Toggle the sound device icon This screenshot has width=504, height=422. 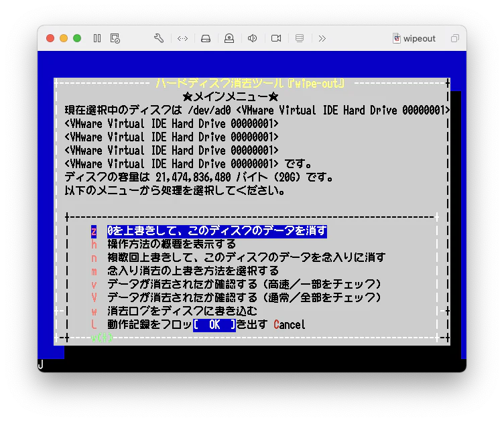[252, 39]
